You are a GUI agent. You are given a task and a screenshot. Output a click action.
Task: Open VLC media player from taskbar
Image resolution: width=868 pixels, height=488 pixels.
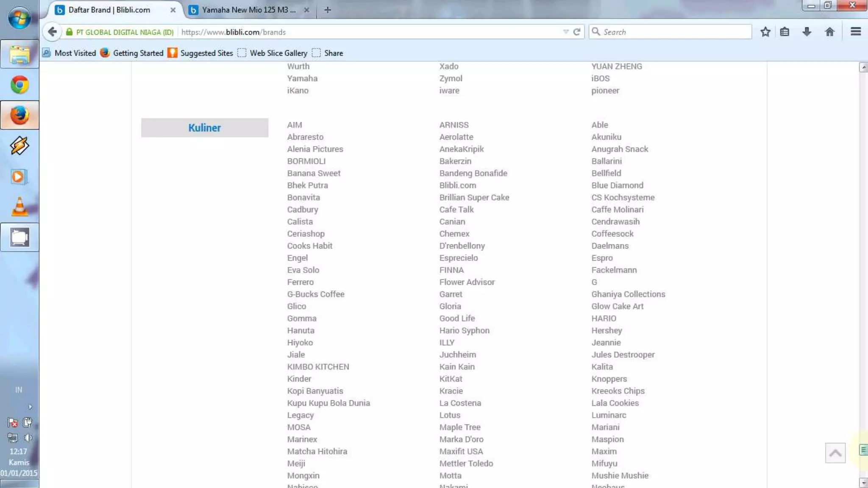[x=19, y=207]
